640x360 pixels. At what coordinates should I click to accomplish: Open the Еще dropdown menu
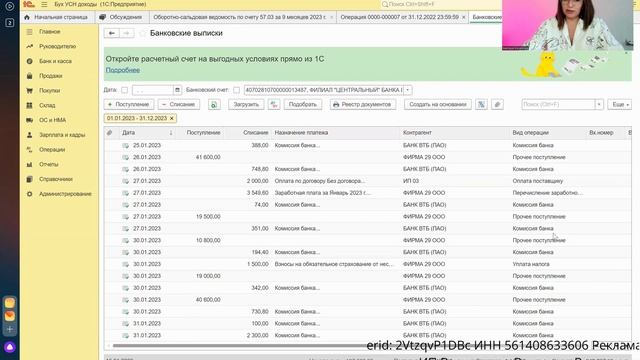click(x=620, y=104)
